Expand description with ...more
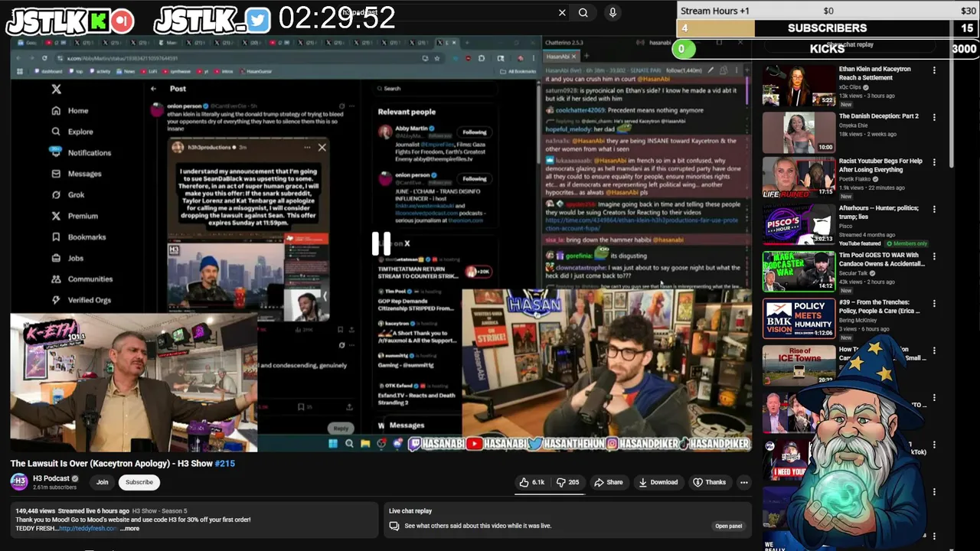 pyautogui.click(x=130, y=528)
